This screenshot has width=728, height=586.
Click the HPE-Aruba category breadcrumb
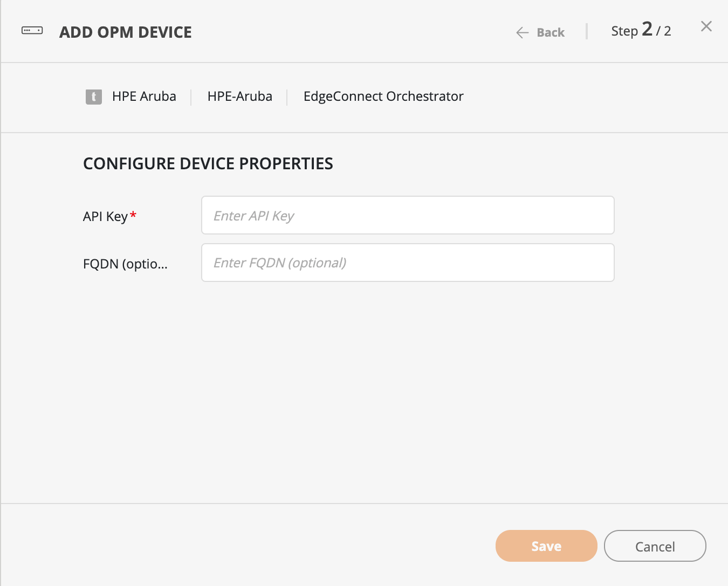(239, 96)
